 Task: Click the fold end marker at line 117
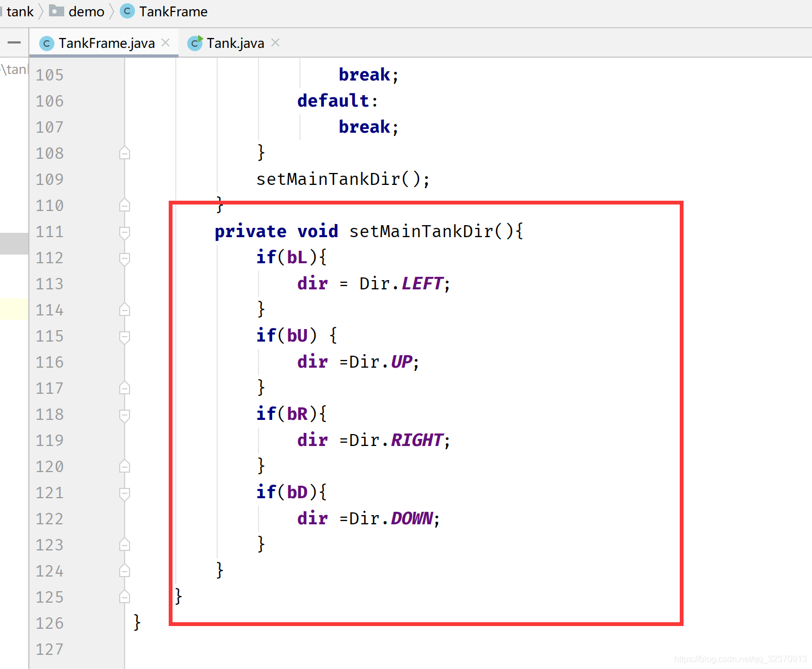point(125,387)
